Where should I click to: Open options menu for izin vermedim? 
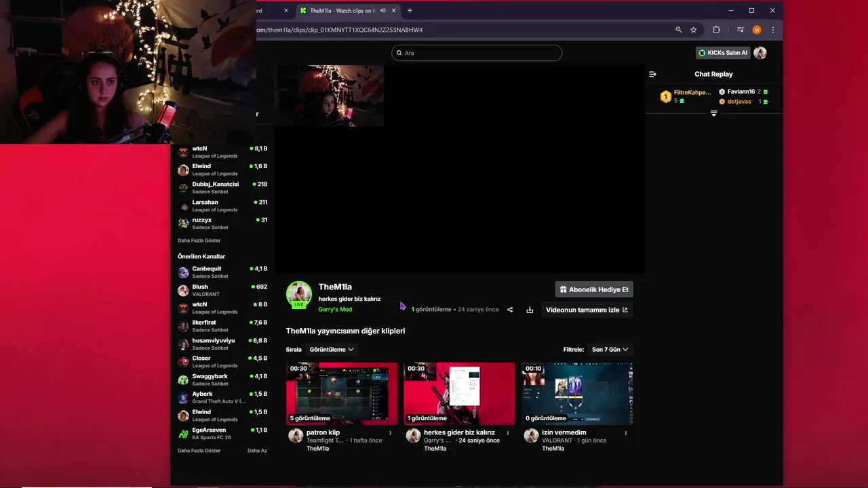coord(625,432)
